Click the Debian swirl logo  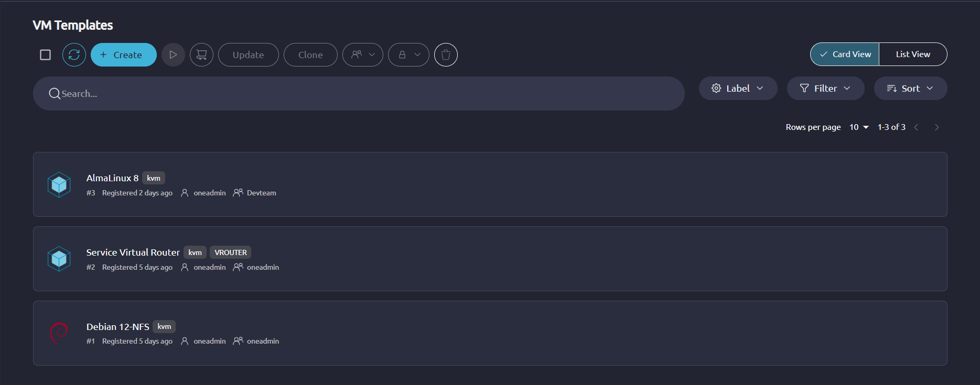tap(59, 333)
